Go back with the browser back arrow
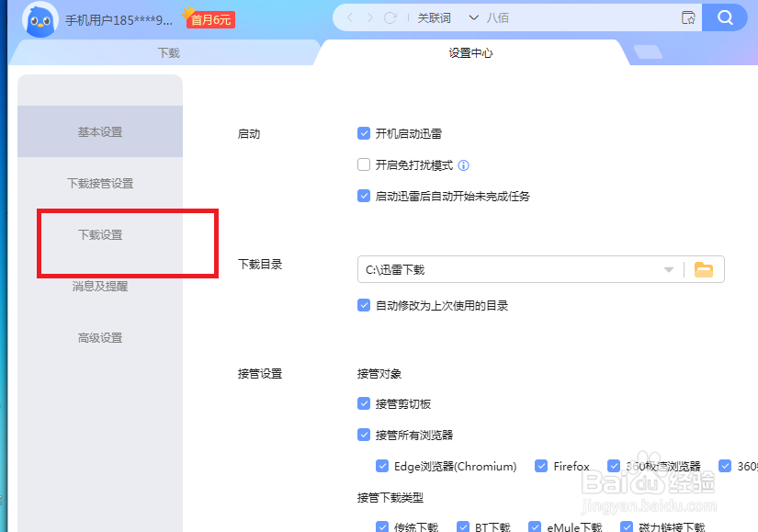 click(x=350, y=17)
